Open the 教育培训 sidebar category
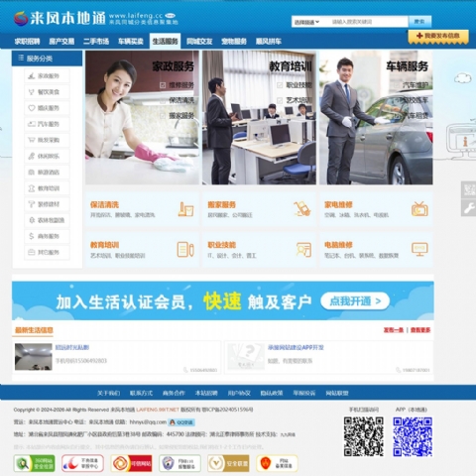476x476 pixels. point(47,188)
